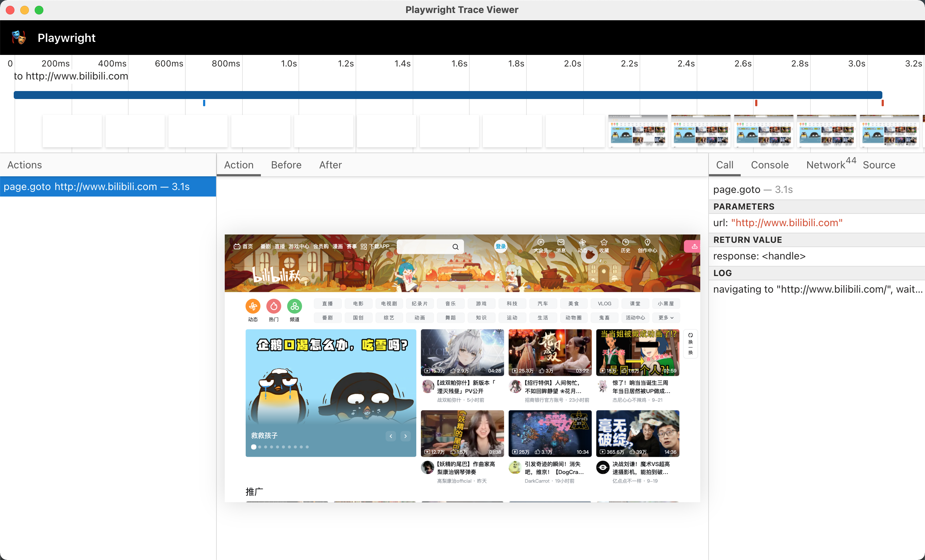Click the search magnifier icon in snapshot
The height and width of the screenshot is (560, 925).
pos(455,247)
